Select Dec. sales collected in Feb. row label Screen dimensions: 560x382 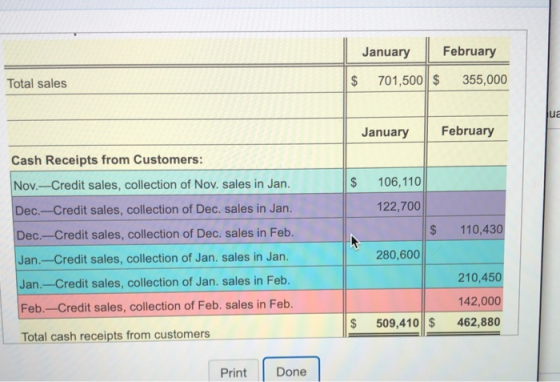[155, 234]
